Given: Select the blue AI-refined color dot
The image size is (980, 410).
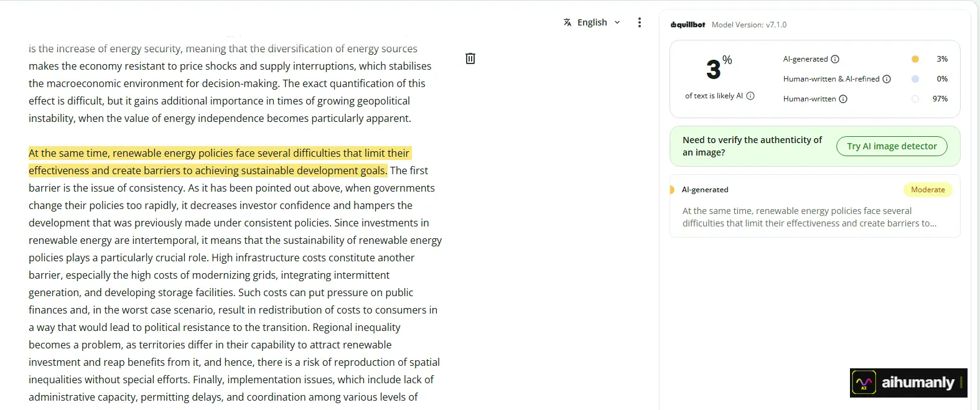Looking at the screenshot, I should pos(915,79).
